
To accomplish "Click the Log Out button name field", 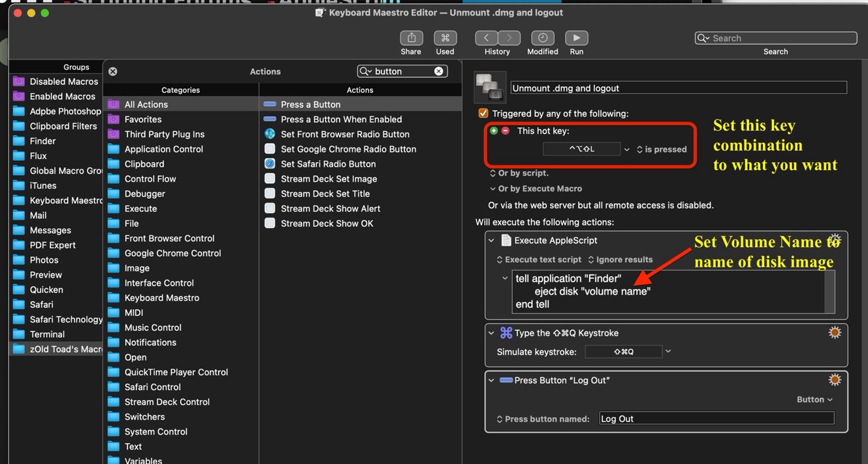I will pos(716,418).
